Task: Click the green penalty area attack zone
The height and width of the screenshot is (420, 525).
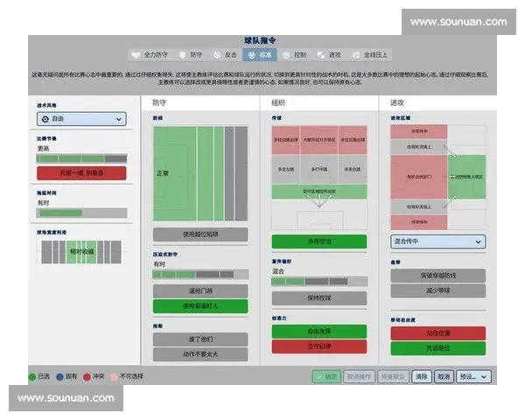Action: tap(466, 177)
